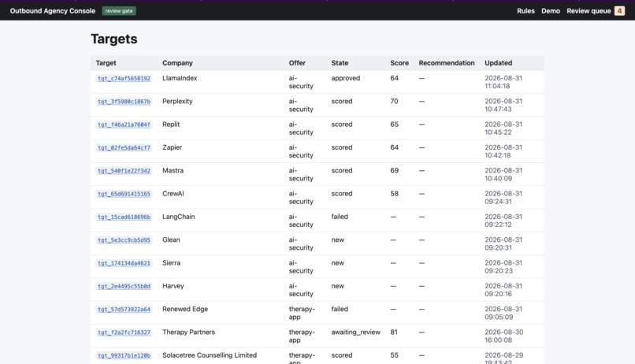
Task: Select the LangChain company cell
Action: pyautogui.click(x=179, y=217)
